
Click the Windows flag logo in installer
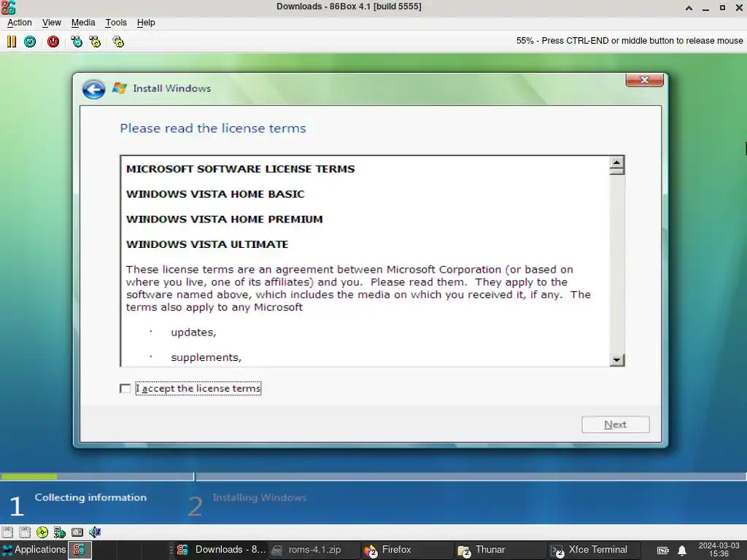click(119, 88)
